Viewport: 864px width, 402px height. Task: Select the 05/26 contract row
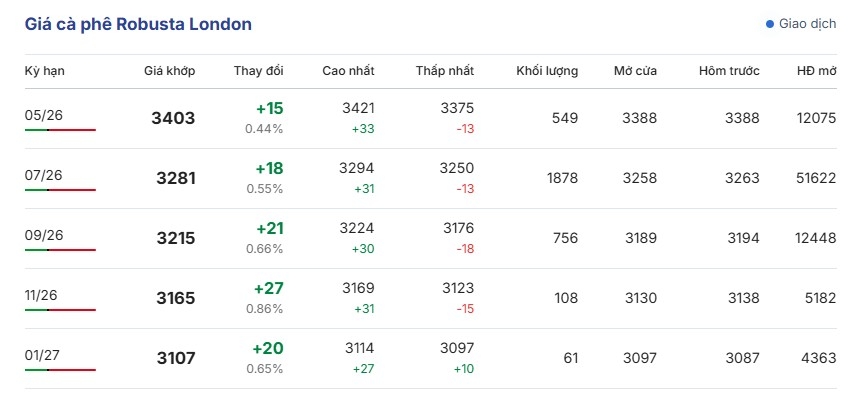(x=430, y=118)
